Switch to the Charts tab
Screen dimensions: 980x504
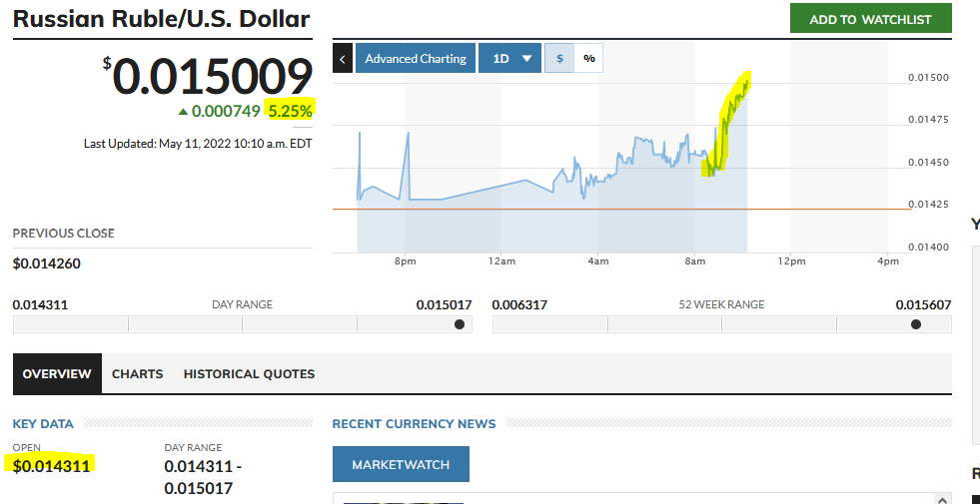tap(138, 374)
